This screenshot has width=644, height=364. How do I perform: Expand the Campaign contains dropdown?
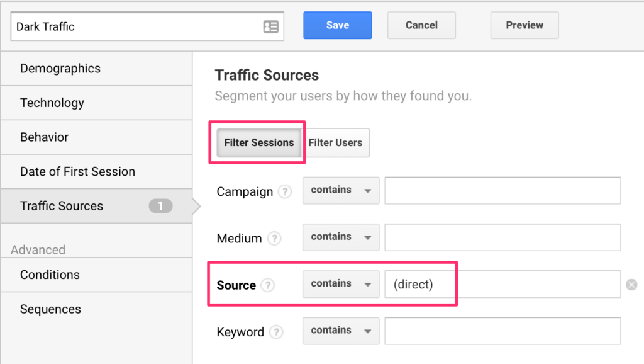coord(341,190)
